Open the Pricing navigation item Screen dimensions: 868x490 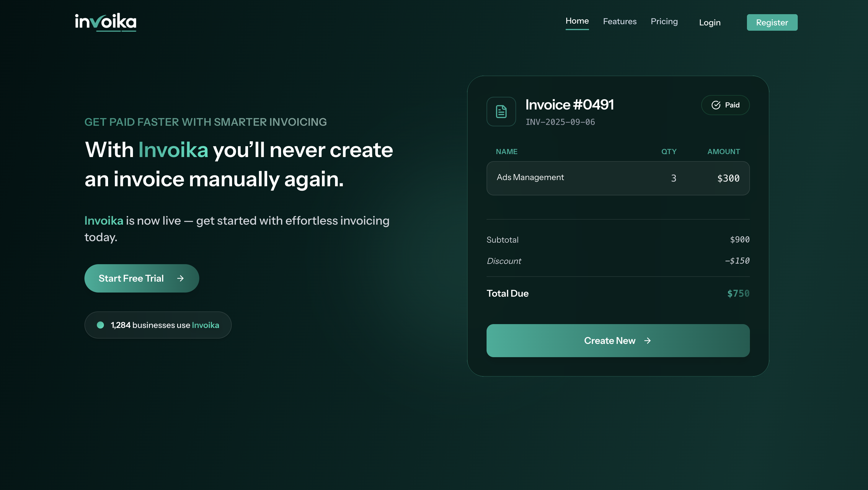664,21
